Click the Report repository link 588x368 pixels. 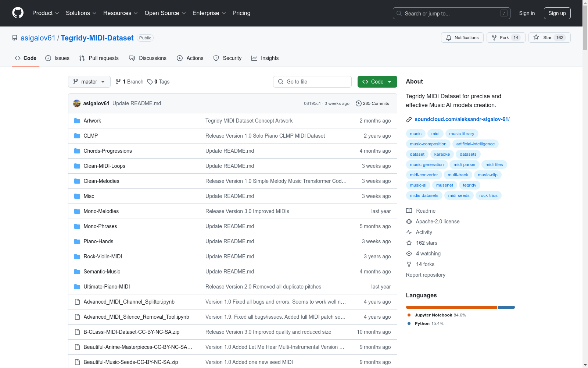pos(426,275)
